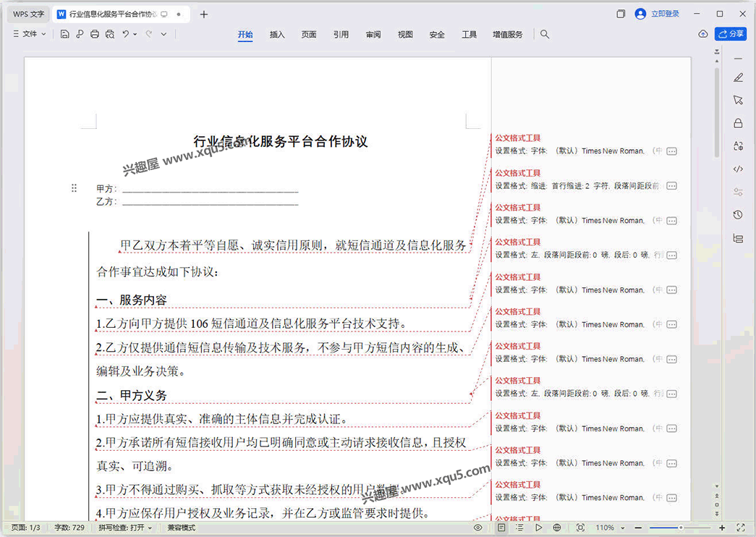Click the Save icon in quick toolbar
The image size is (756, 537).
[64, 34]
